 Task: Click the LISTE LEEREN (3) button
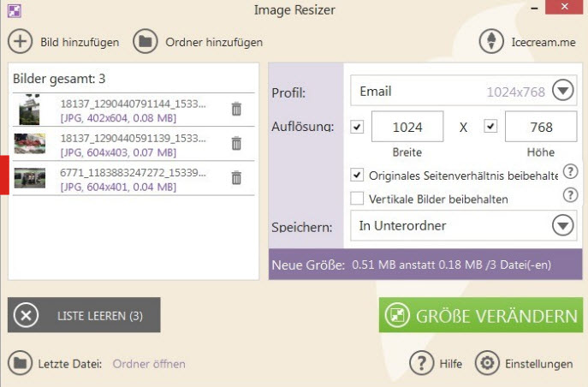click(84, 315)
